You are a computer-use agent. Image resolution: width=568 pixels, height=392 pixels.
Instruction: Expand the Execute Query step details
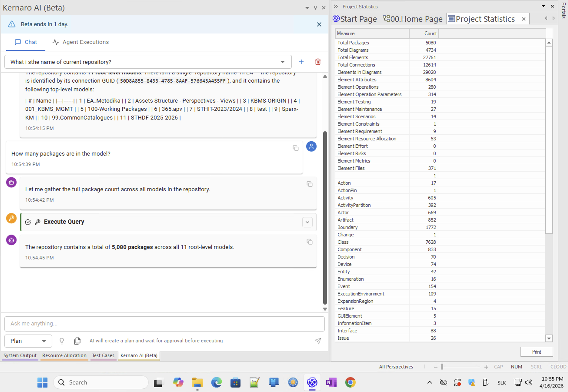[307, 222]
